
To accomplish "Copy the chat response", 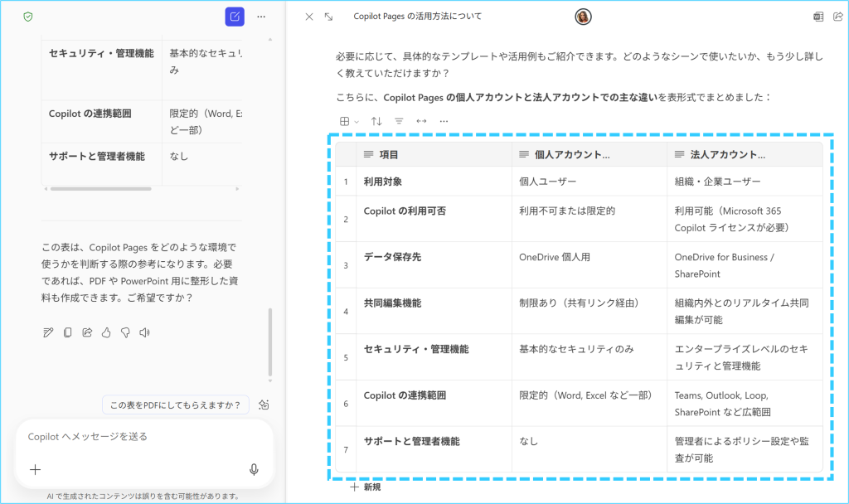I will pos(68,332).
